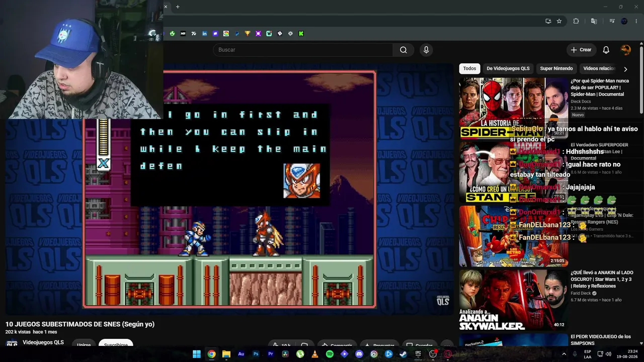Viewport: 644px width, 362px height.
Task: Select the Todos filter chip
Action: click(x=469, y=69)
